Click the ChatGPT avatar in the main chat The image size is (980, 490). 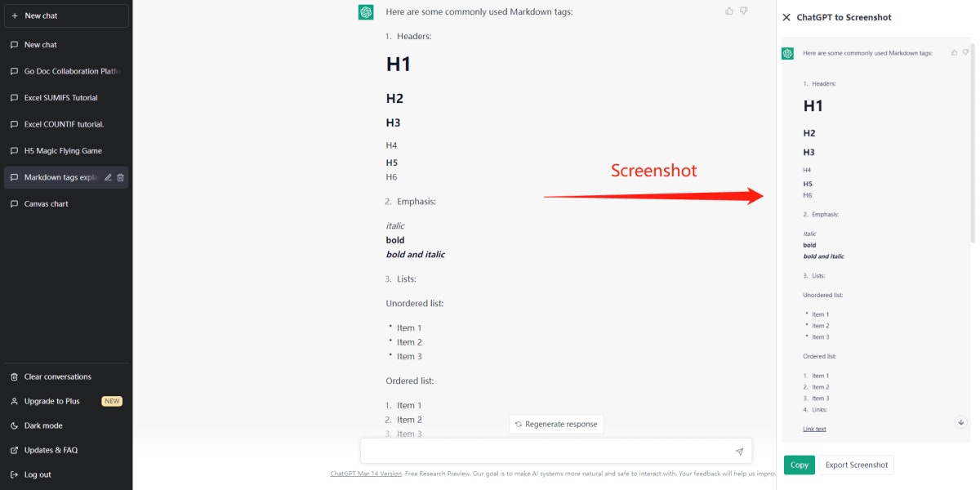(366, 12)
